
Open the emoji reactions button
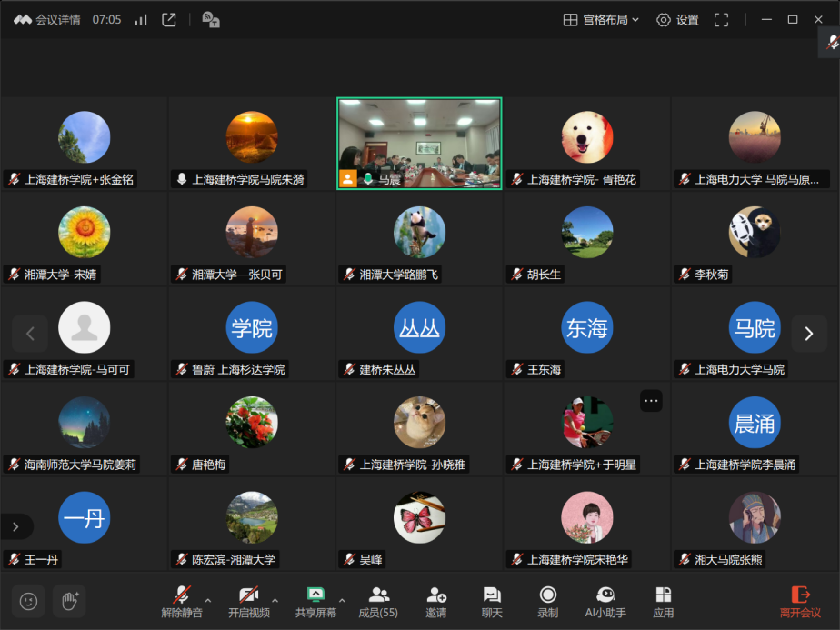(x=29, y=601)
